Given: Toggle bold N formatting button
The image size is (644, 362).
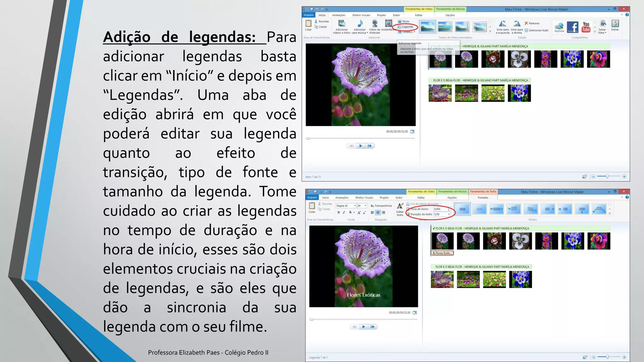Looking at the screenshot, I should click(x=338, y=213).
